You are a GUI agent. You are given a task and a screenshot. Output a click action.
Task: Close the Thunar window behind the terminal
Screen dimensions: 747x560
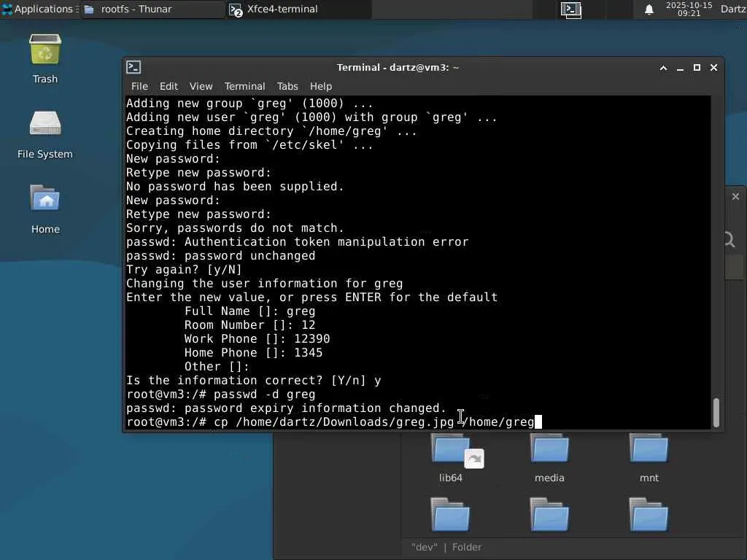pos(735,196)
